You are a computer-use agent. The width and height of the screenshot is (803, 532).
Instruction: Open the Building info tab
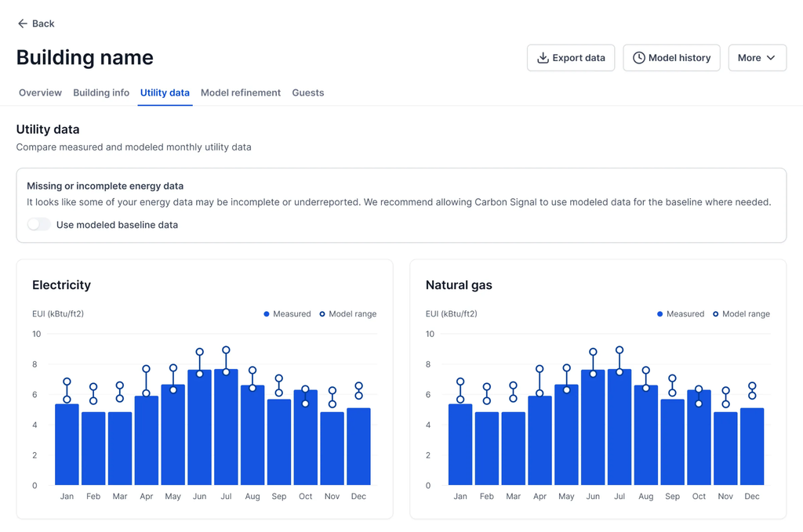click(101, 92)
